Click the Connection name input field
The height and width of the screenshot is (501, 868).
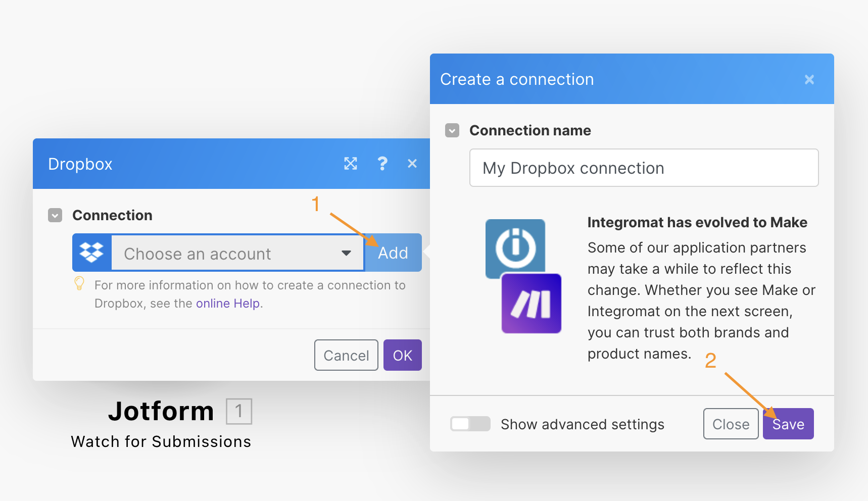click(x=644, y=168)
